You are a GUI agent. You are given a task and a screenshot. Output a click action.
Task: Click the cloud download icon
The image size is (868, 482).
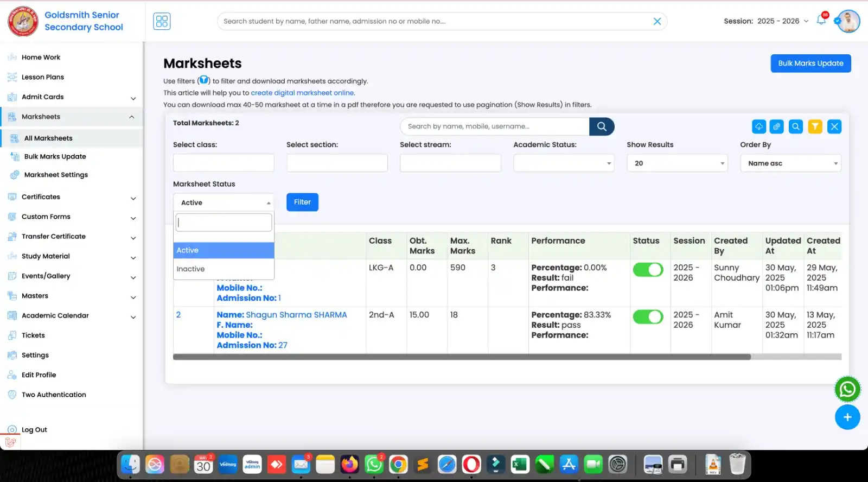point(758,126)
